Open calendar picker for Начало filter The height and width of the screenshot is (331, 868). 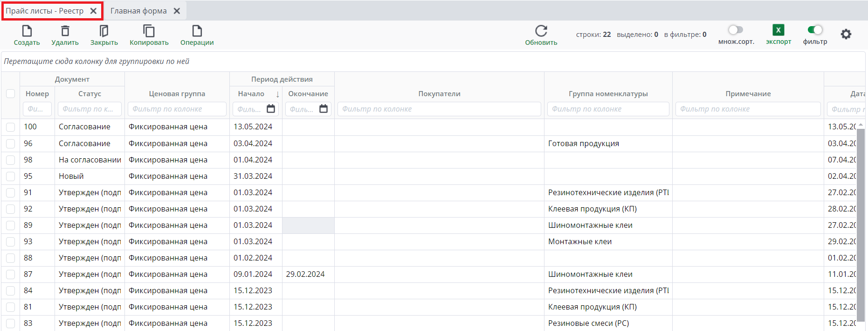tap(271, 109)
